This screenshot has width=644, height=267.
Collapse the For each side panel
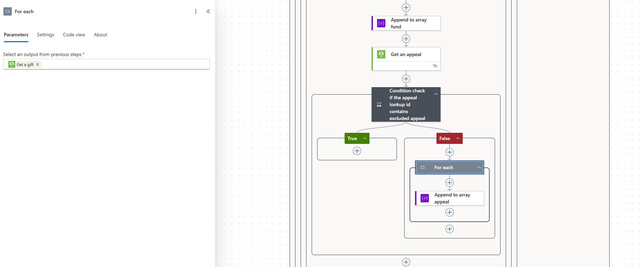click(208, 11)
